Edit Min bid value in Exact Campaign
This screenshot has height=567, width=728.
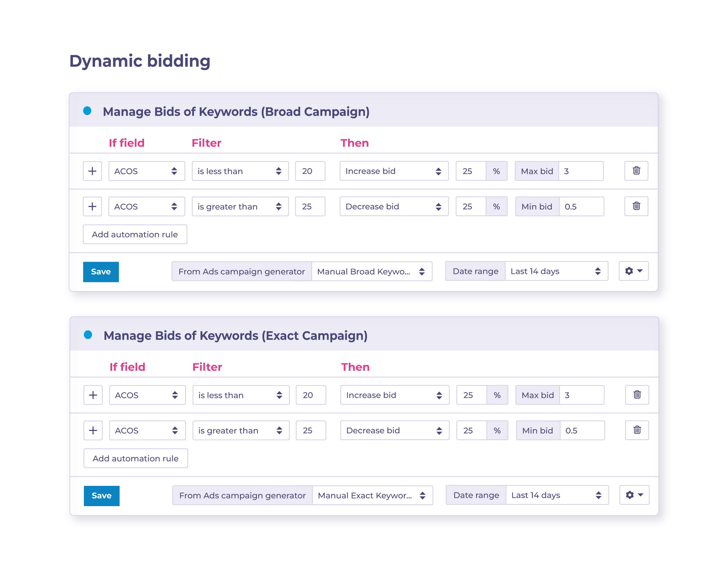(582, 430)
